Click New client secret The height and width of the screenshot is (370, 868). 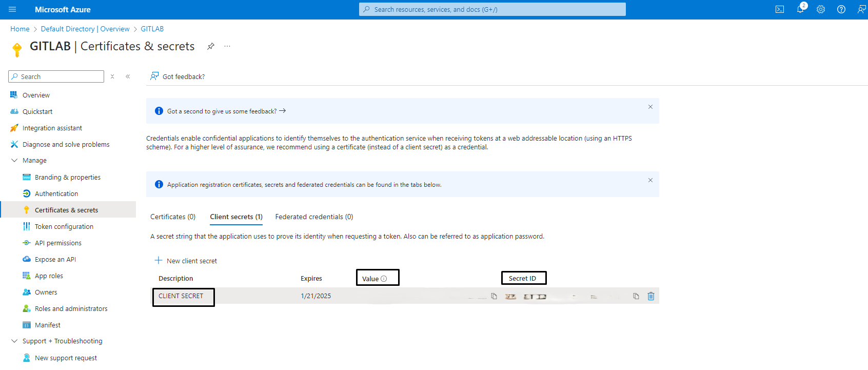coord(186,261)
